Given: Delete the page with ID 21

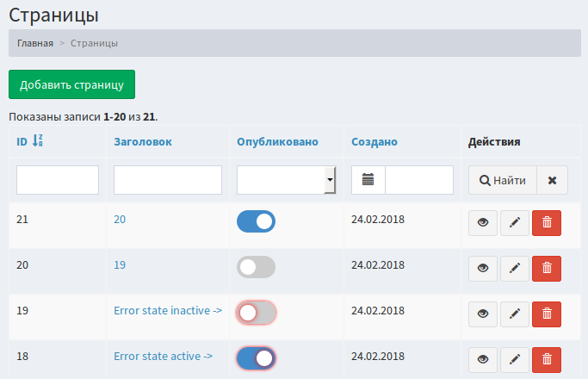Looking at the screenshot, I should pyautogui.click(x=547, y=223).
